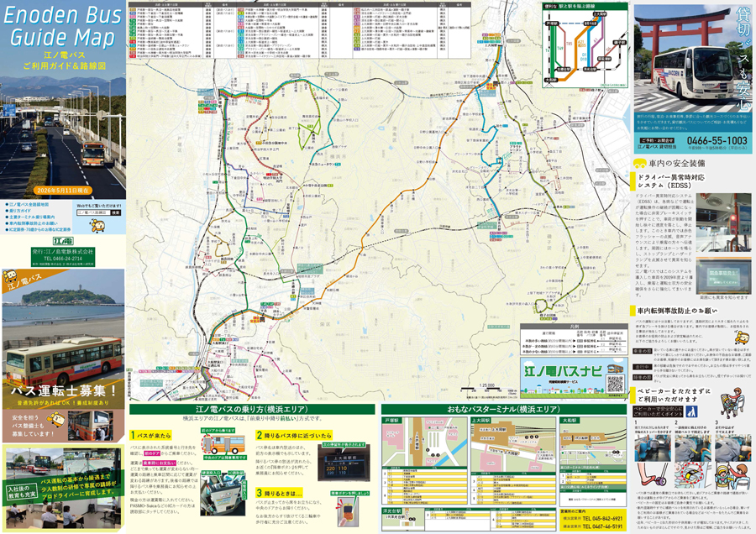Image resolution: width=756 pixels, height=534 pixels.
Task: Click the 貸切バスも安心 vertical heading
Action: pyautogui.click(x=744, y=60)
